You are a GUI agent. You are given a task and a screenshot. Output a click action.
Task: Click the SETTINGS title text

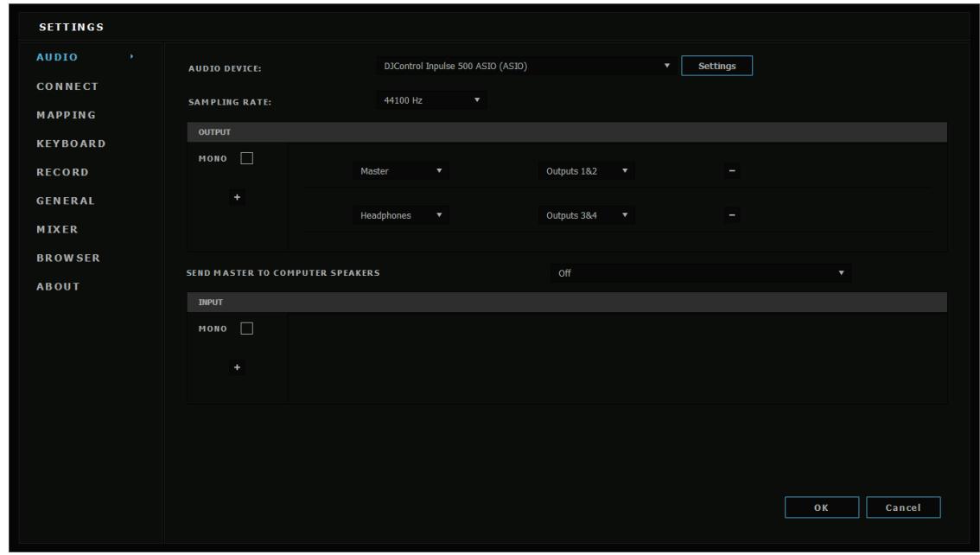tap(71, 27)
